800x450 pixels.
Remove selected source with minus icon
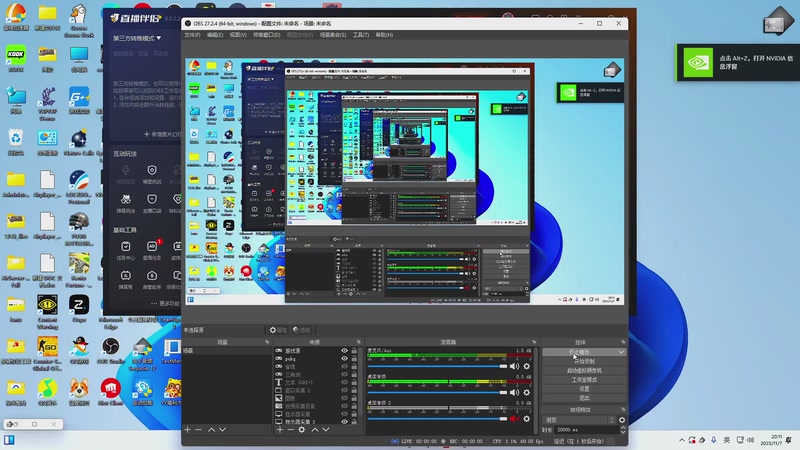tap(290, 430)
